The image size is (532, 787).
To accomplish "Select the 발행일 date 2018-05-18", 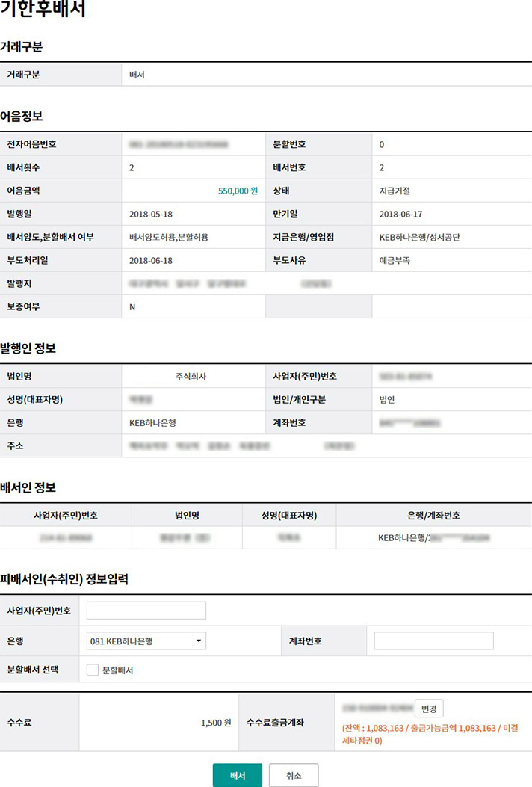I will pos(150,214).
